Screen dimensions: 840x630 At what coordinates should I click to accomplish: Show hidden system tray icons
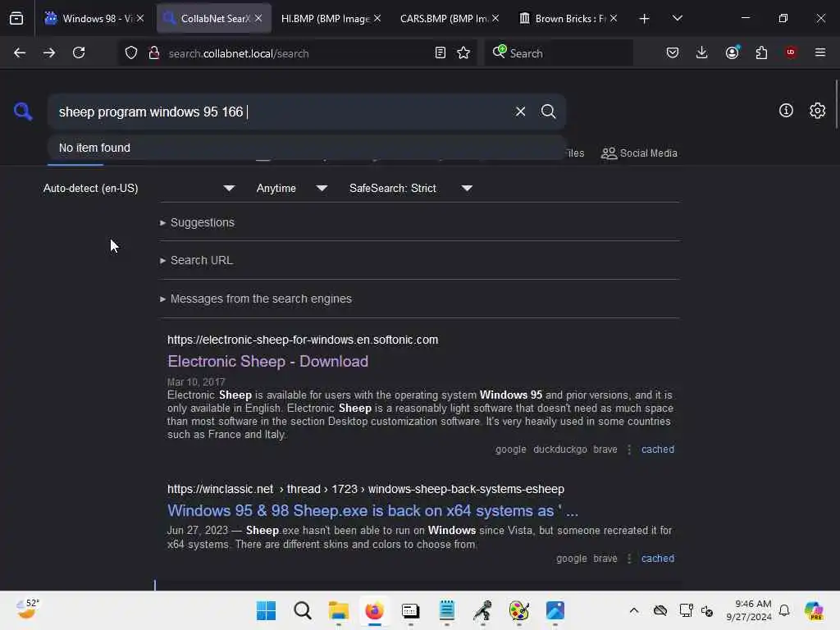pyautogui.click(x=634, y=610)
